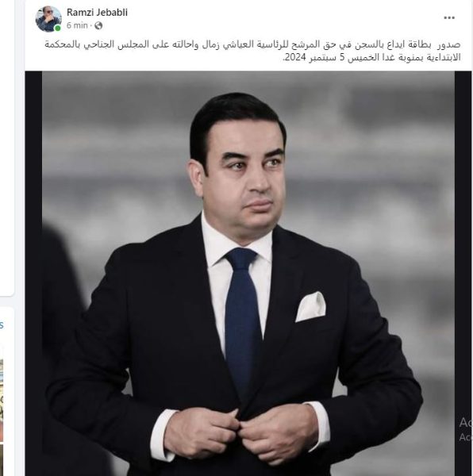Click the cut-off blue link in left sidebar
473x476 pixels.
(2, 324)
